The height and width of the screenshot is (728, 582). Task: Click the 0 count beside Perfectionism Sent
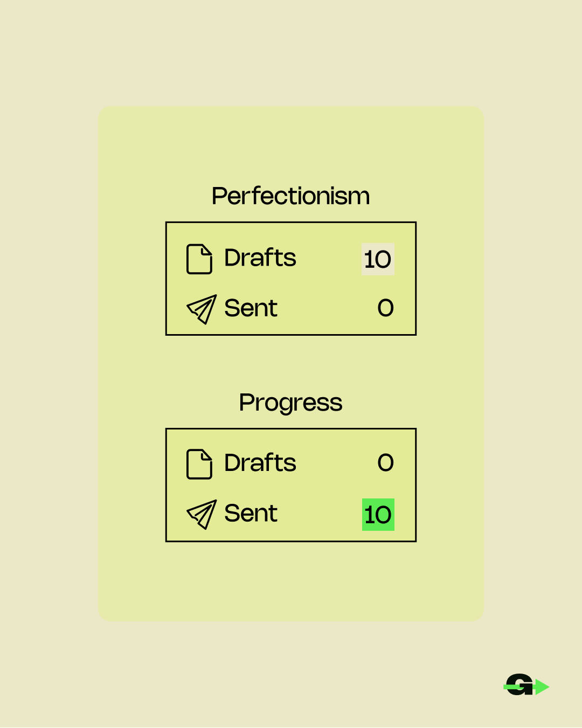click(386, 308)
